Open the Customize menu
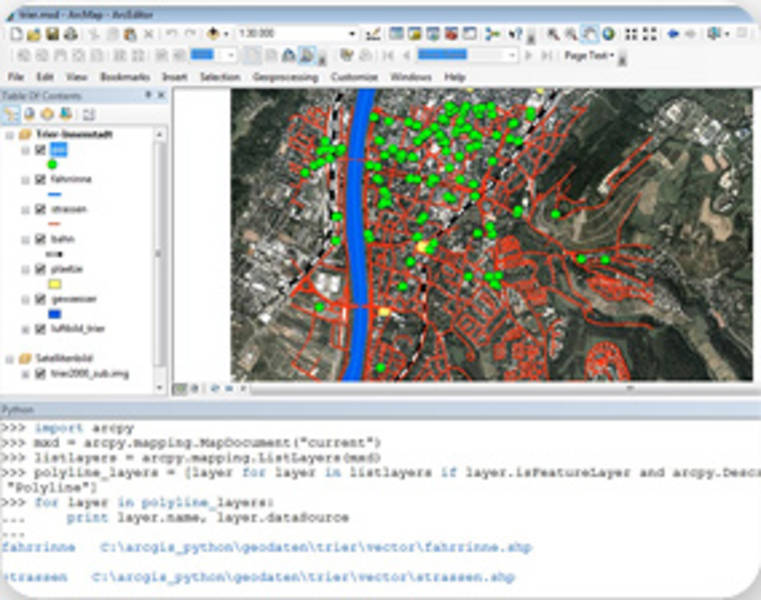Screen dimensions: 761x600 (354, 77)
